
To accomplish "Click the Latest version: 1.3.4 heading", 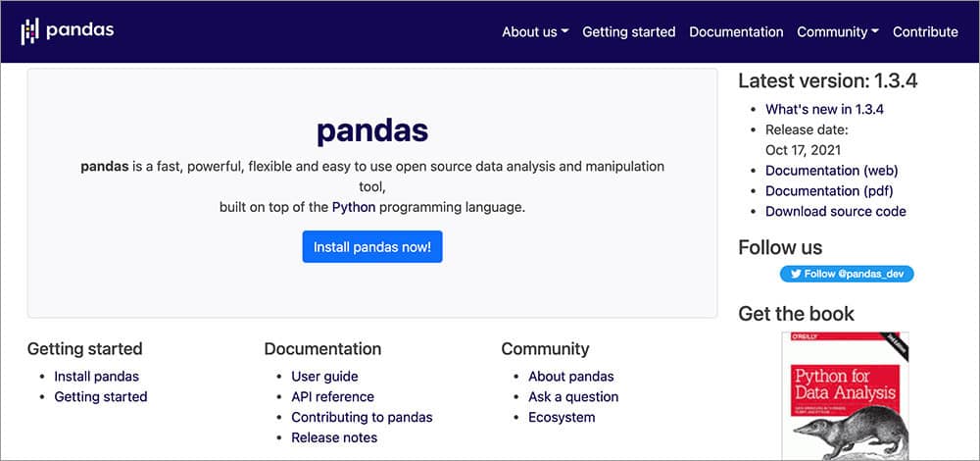I will point(827,80).
